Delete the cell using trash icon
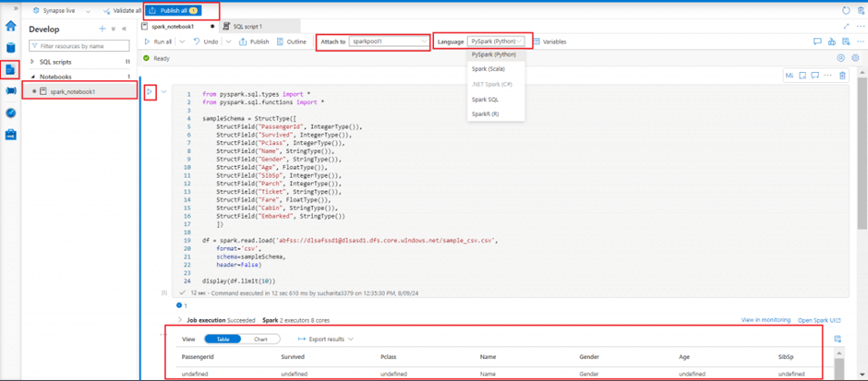The height and width of the screenshot is (381, 868). coord(842,76)
